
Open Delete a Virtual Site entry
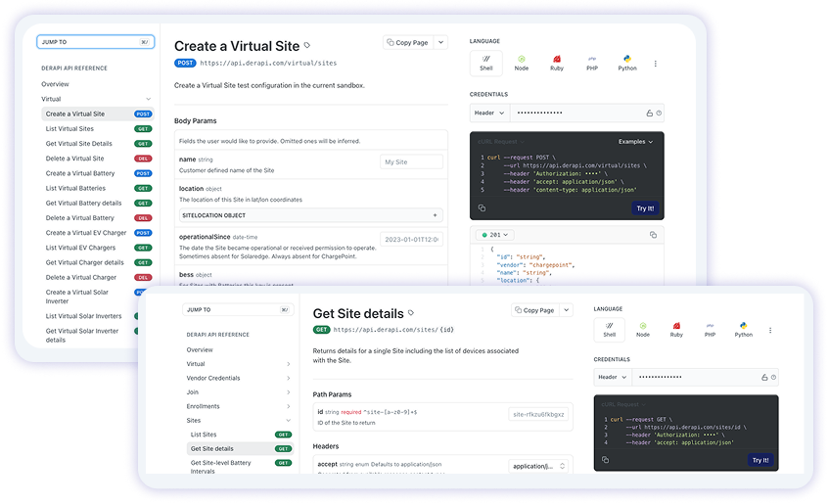(98, 159)
